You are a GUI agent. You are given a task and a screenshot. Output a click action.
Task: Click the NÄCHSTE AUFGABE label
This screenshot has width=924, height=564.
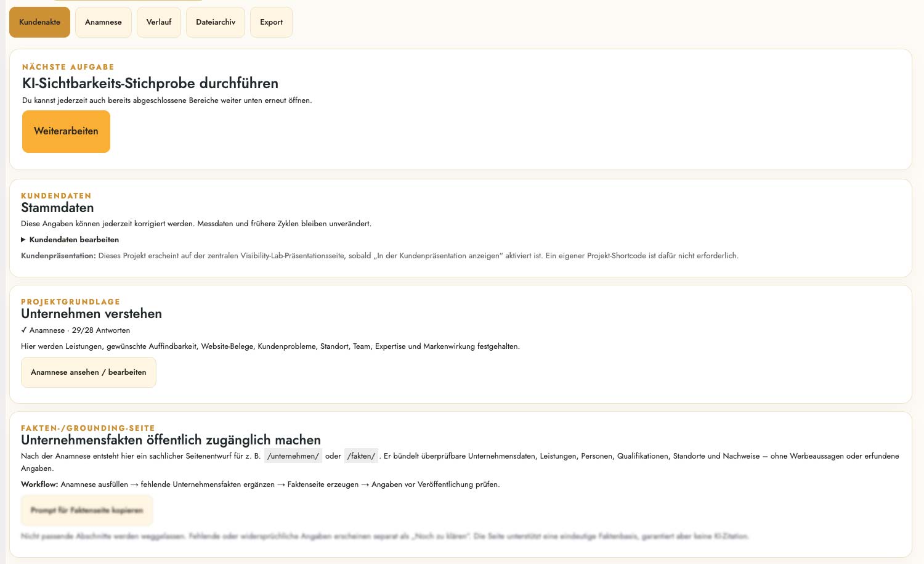click(68, 67)
